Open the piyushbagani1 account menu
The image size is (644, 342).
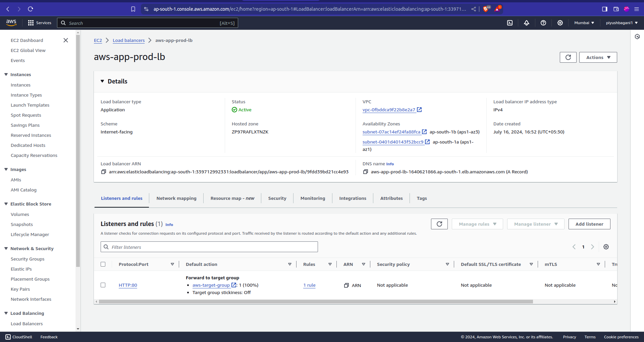[x=622, y=23]
